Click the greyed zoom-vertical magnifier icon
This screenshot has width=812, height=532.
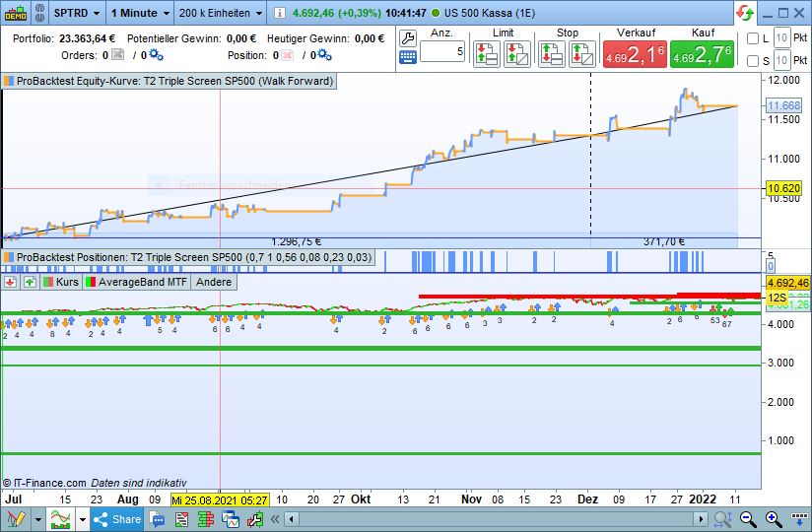(x=722, y=519)
